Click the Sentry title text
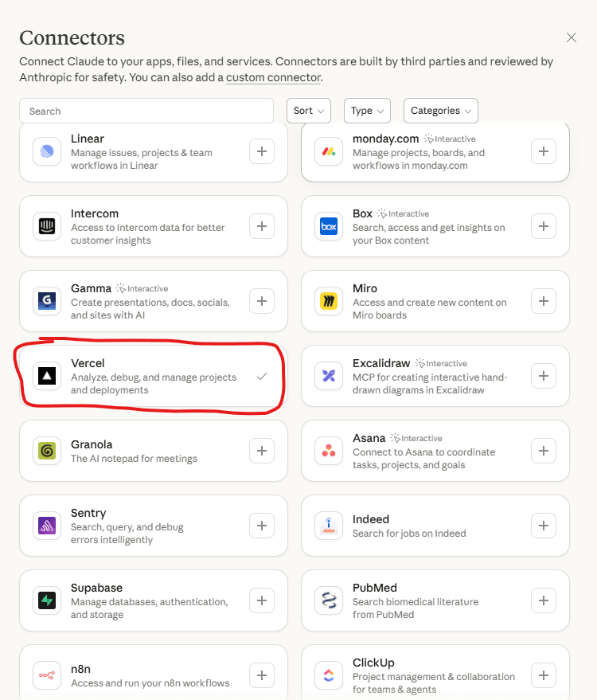 [x=88, y=513]
